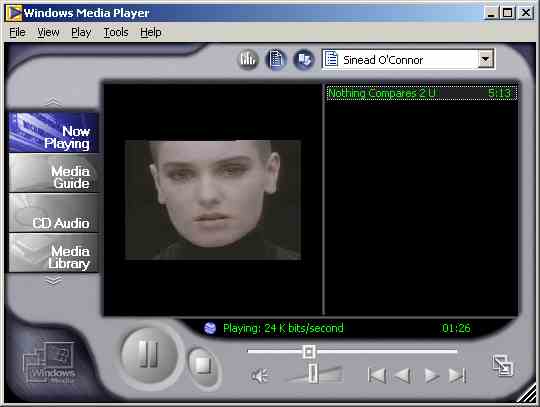
Task: Click the rewind button
Action: pos(403,375)
